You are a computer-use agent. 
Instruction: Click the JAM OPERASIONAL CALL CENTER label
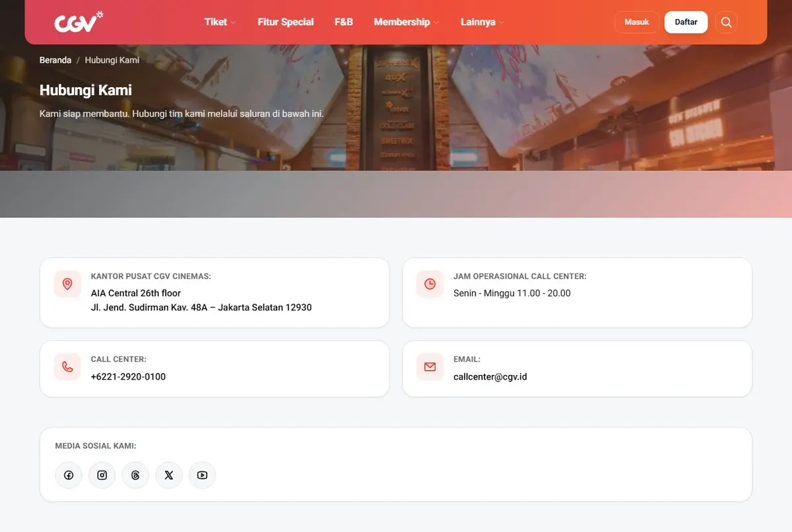(x=520, y=277)
